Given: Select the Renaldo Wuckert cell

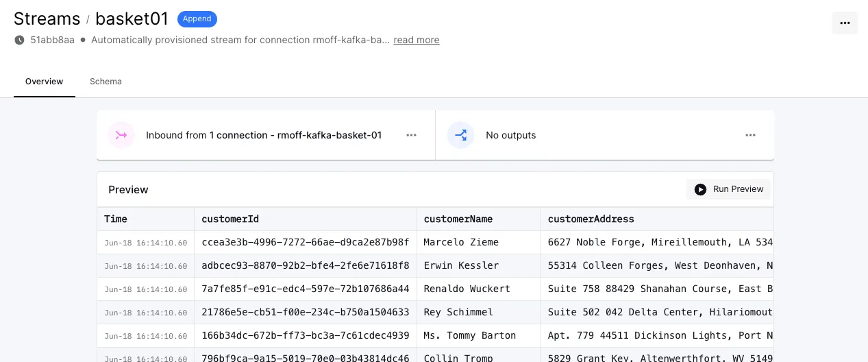Looking at the screenshot, I should (479, 289).
